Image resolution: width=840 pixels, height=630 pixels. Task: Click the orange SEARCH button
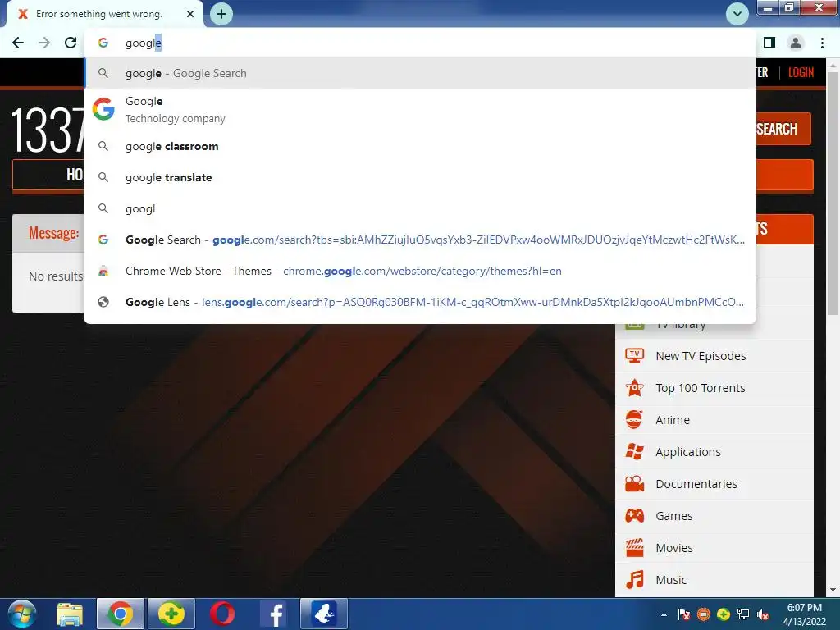[x=783, y=129]
